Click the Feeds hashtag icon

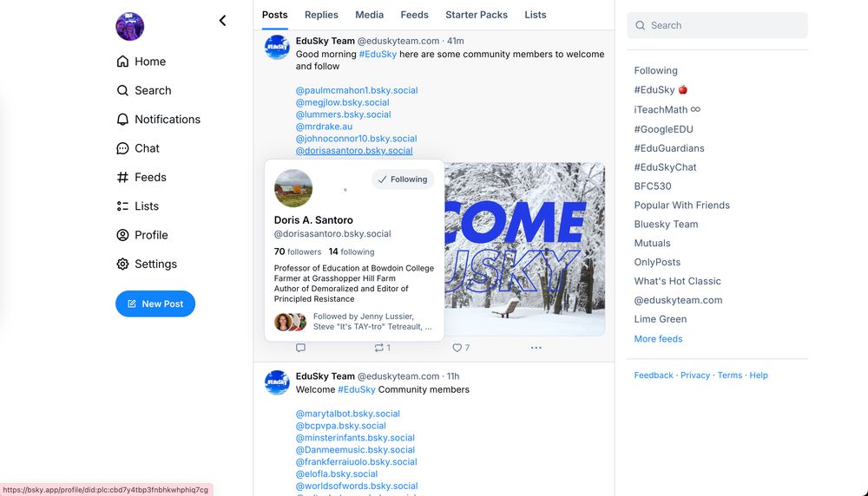122,177
